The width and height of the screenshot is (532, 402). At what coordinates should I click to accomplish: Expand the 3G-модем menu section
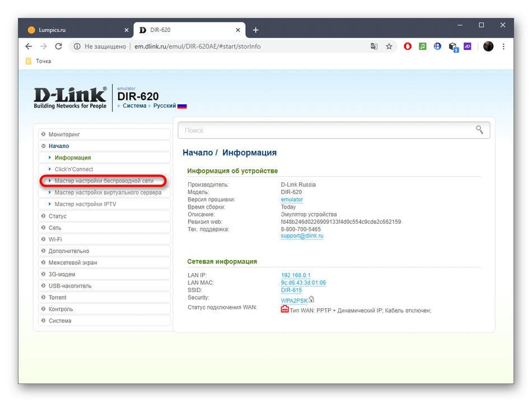[104, 274]
